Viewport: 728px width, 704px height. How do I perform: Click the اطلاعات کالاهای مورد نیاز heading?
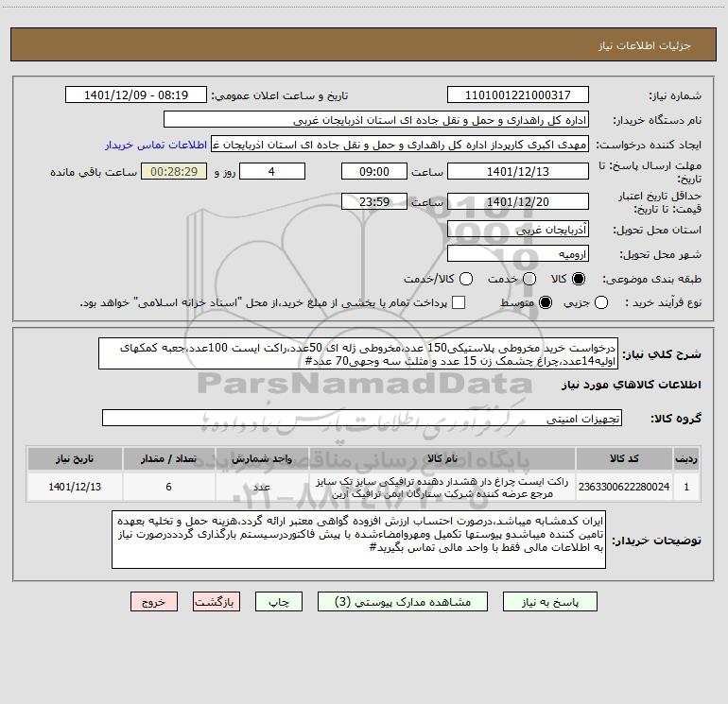[x=632, y=385]
